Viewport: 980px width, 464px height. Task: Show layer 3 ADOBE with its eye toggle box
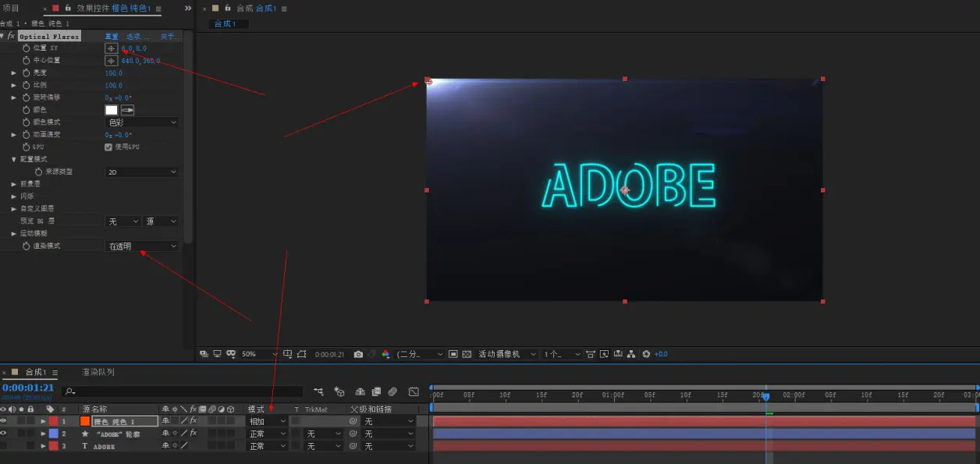coord(4,446)
